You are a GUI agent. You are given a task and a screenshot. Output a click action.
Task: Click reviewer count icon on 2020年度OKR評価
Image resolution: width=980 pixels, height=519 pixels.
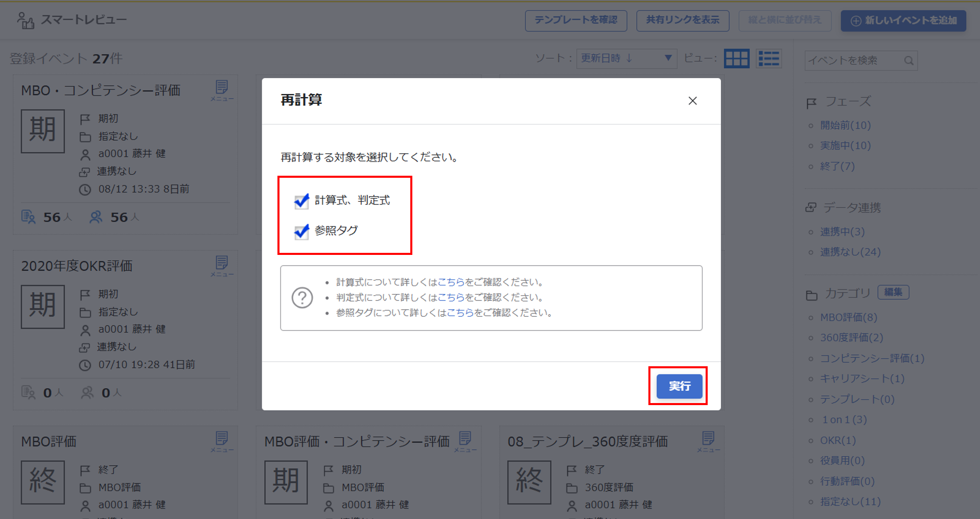click(x=87, y=393)
